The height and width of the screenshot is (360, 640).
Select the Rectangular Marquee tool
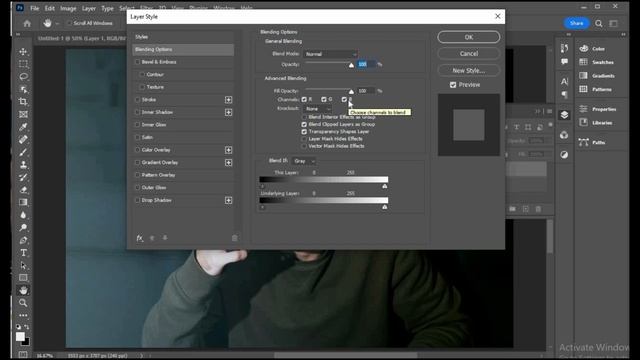pos(23,64)
